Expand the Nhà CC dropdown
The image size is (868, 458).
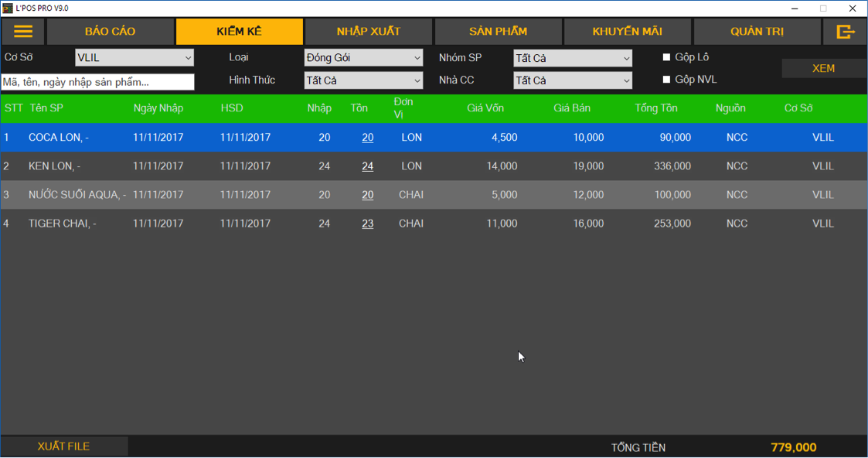tap(573, 80)
